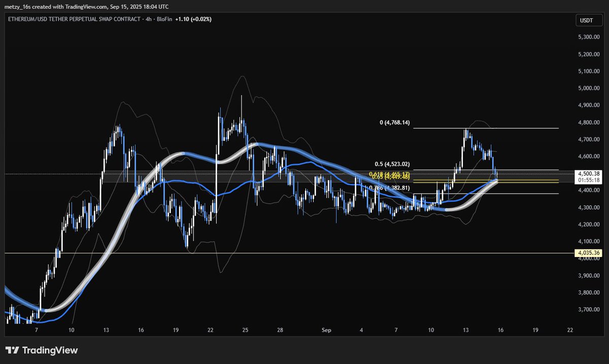The width and height of the screenshot is (609, 364).
Task: Click the 01:55:18 candle countdown timer
Action: click(x=589, y=180)
